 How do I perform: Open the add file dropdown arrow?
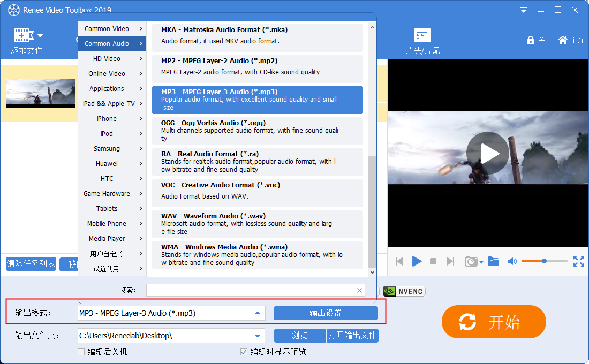(40, 36)
